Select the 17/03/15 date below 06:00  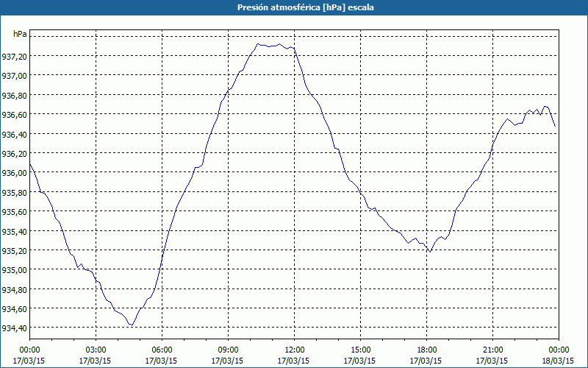161,361
